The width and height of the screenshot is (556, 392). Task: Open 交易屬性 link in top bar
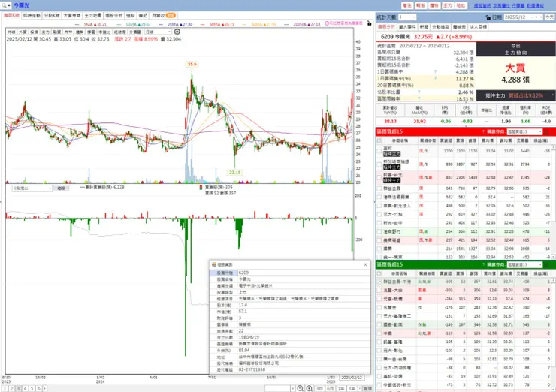click(x=501, y=5)
